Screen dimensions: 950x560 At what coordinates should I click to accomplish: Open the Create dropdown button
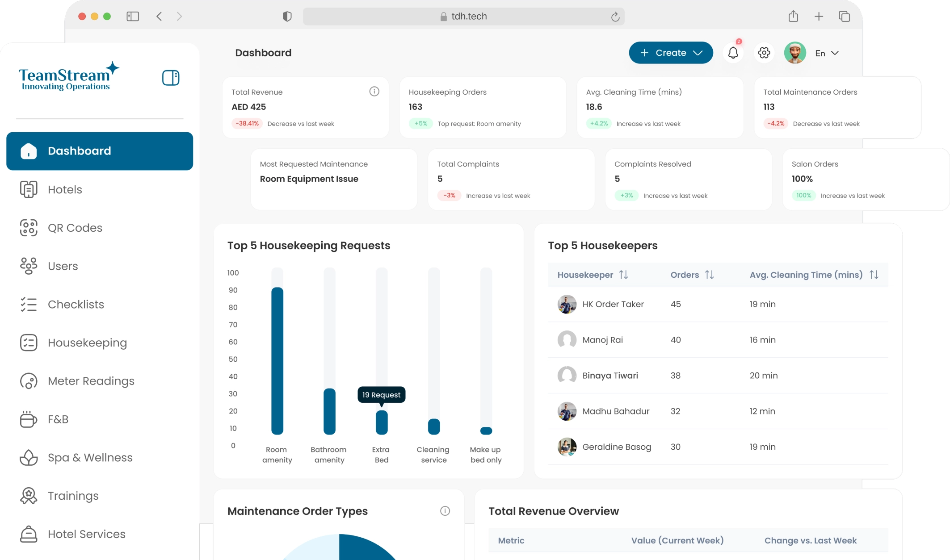pos(671,53)
